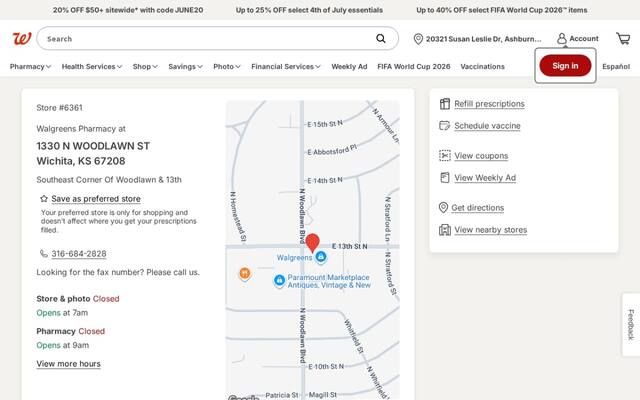Click the store location pin icon in header

[x=418, y=39]
